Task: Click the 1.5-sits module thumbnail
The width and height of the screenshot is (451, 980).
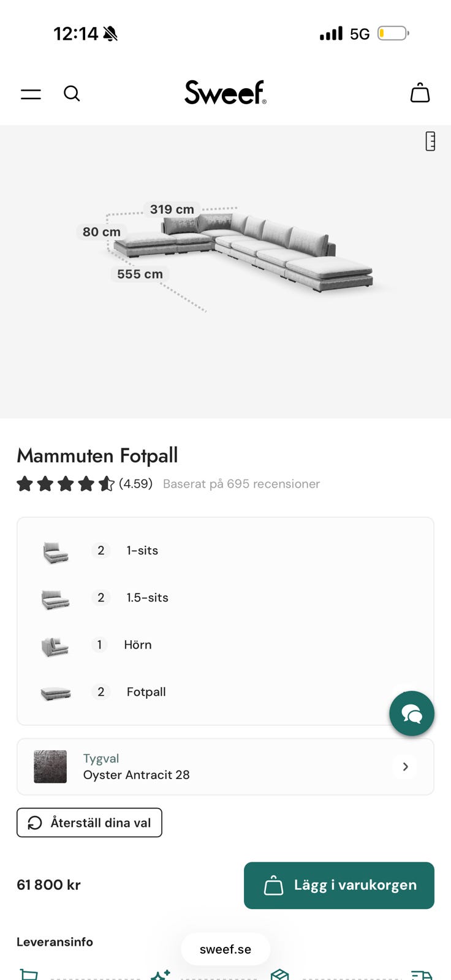Action: (55, 598)
